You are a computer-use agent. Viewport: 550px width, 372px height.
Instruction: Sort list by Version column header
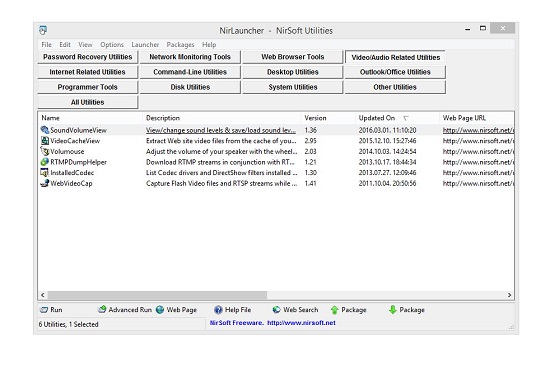coord(328,118)
